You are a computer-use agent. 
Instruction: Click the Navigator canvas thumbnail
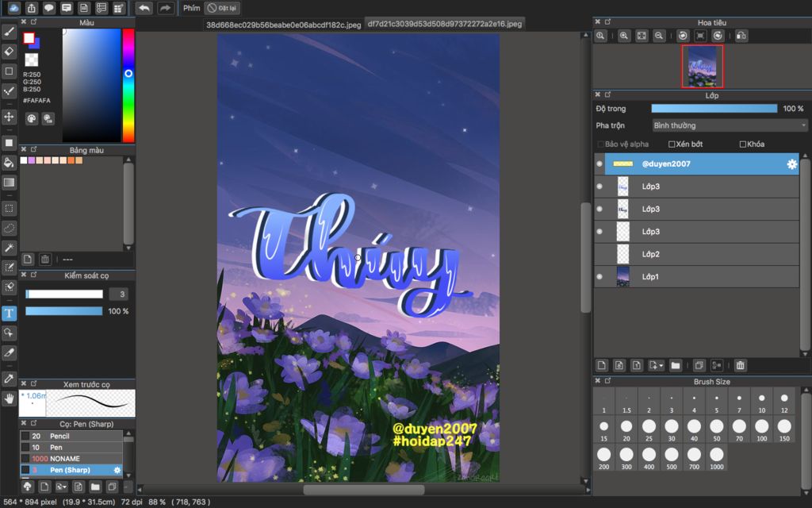pyautogui.click(x=703, y=67)
